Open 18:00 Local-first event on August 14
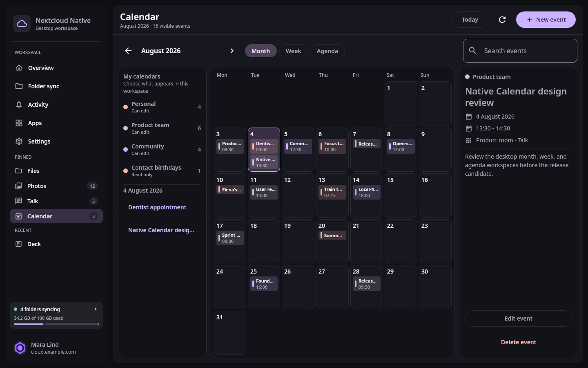The height and width of the screenshot is (368, 588). pyautogui.click(x=367, y=193)
